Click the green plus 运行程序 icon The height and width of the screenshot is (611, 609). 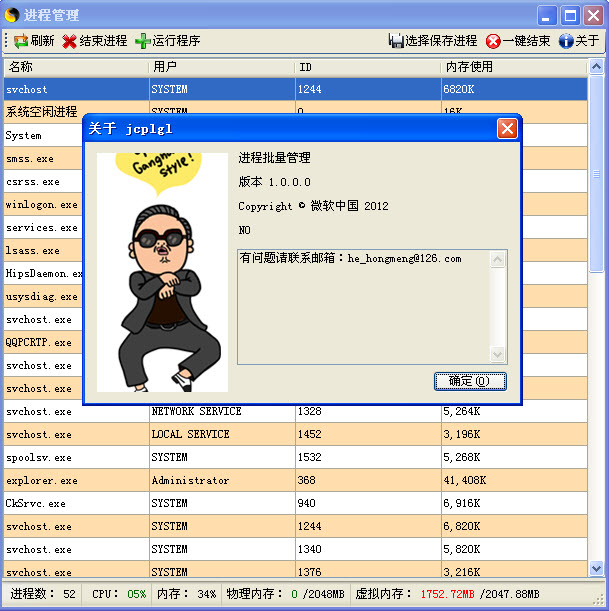(x=143, y=41)
